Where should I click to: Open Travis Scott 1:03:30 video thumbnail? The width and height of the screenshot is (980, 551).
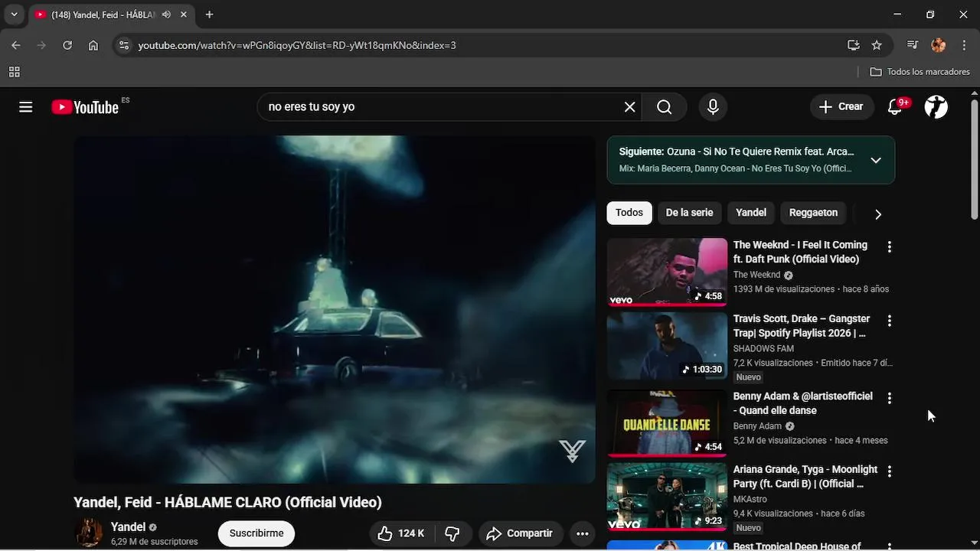point(667,347)
